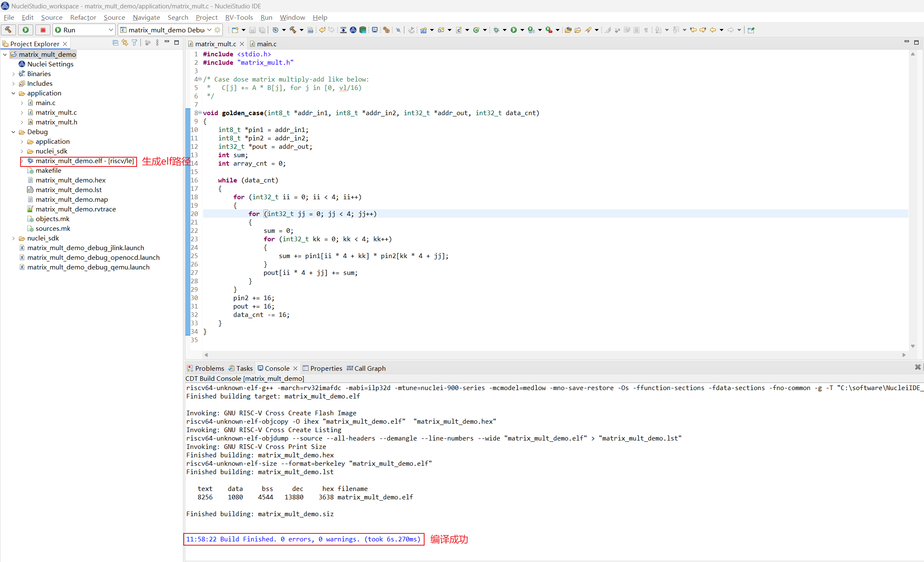Select matrix_mult_demo_debug_openocd.launch file
This screenshot has width=924, height=562.
[89, 258]
